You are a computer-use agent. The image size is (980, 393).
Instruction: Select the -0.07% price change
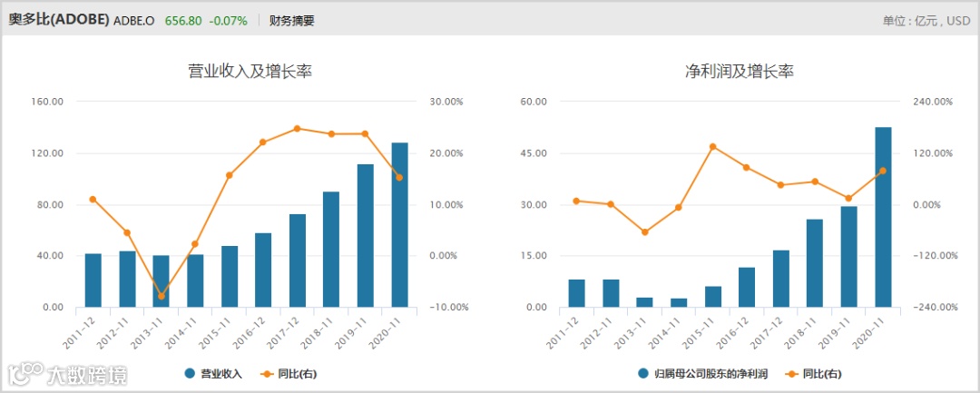[x=228, y=21]
